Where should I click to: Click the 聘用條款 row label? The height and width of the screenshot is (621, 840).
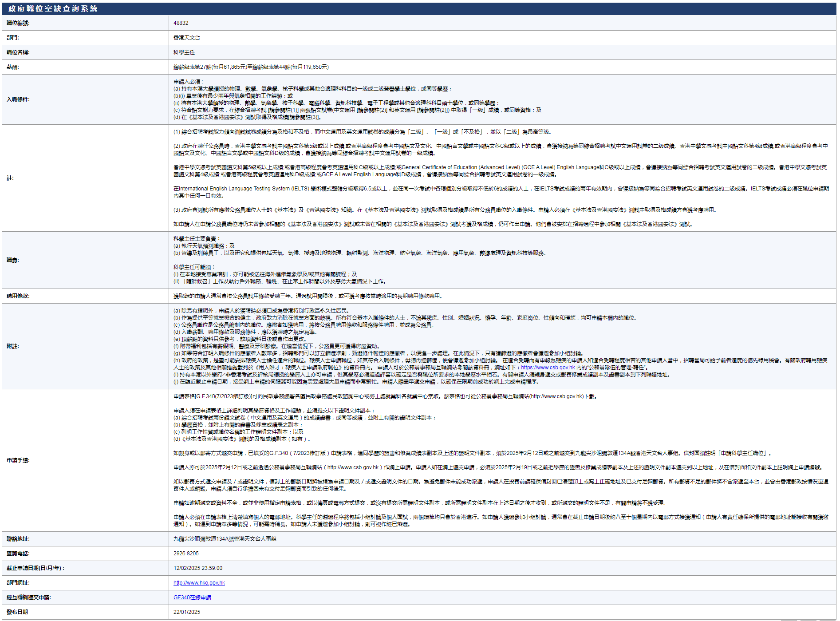coord(18,296)
